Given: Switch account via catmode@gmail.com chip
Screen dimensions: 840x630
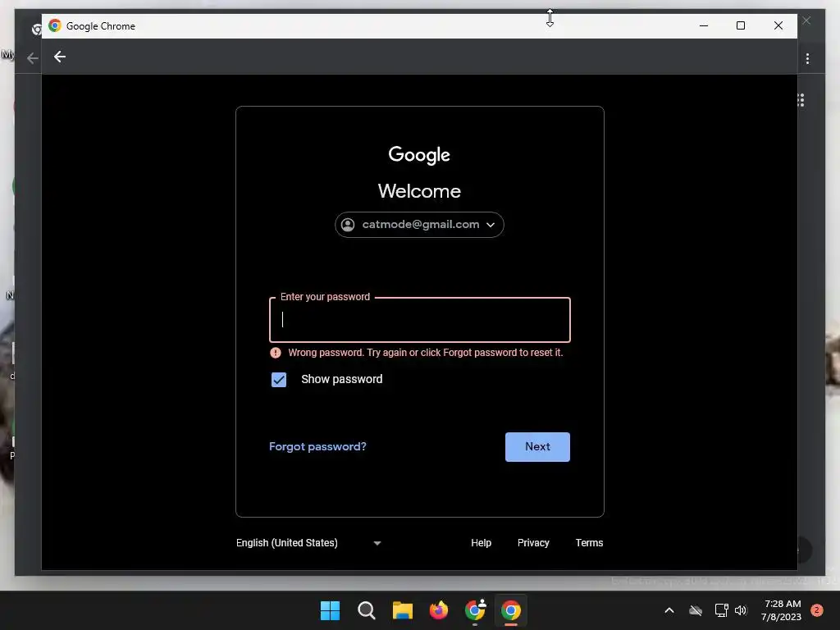Looking at the screenshot, I should point(419,225).
